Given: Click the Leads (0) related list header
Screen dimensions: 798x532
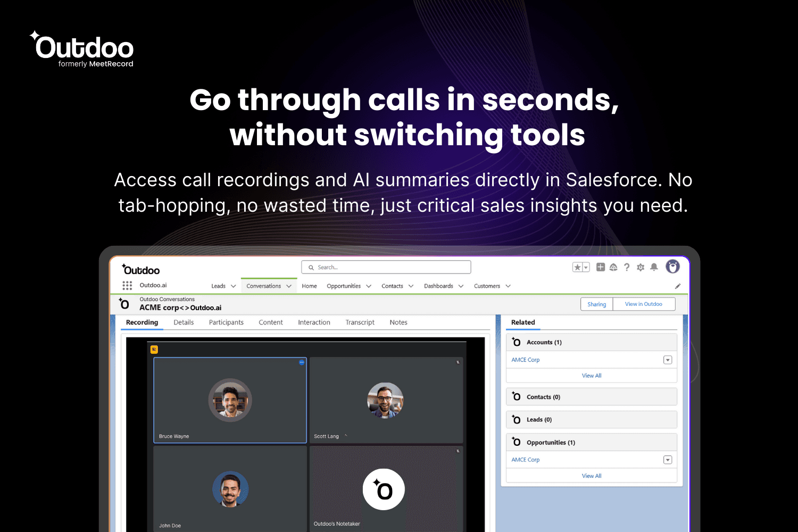Looking at the screenshot, I should point(592,420).
